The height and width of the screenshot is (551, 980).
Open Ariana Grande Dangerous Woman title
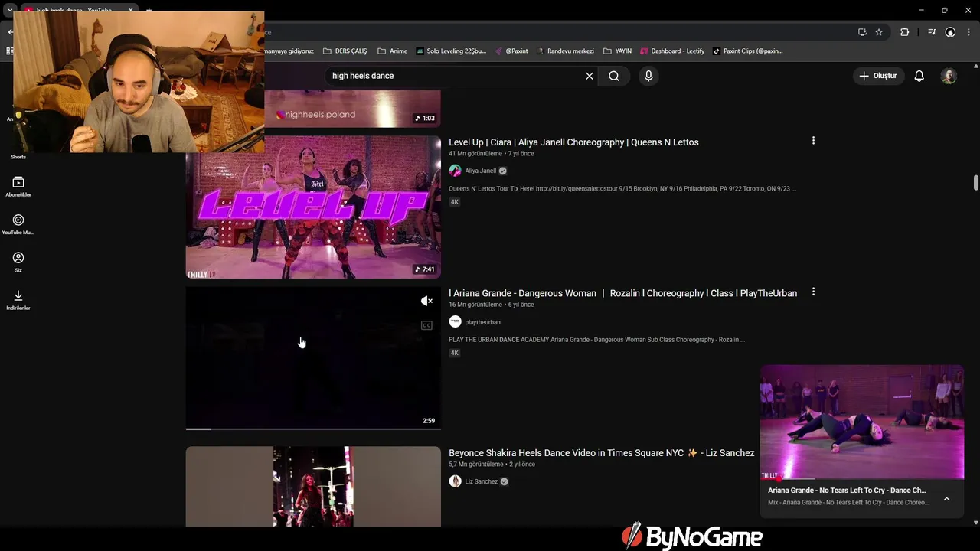point(622,293)
